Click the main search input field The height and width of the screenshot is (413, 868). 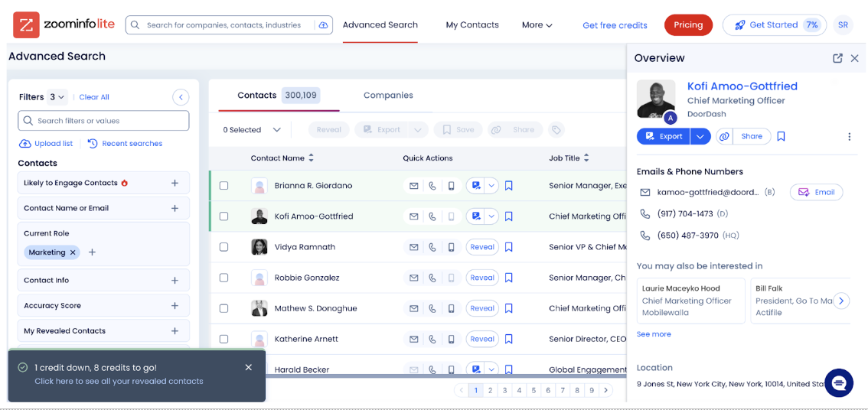(x=229, y=25)
